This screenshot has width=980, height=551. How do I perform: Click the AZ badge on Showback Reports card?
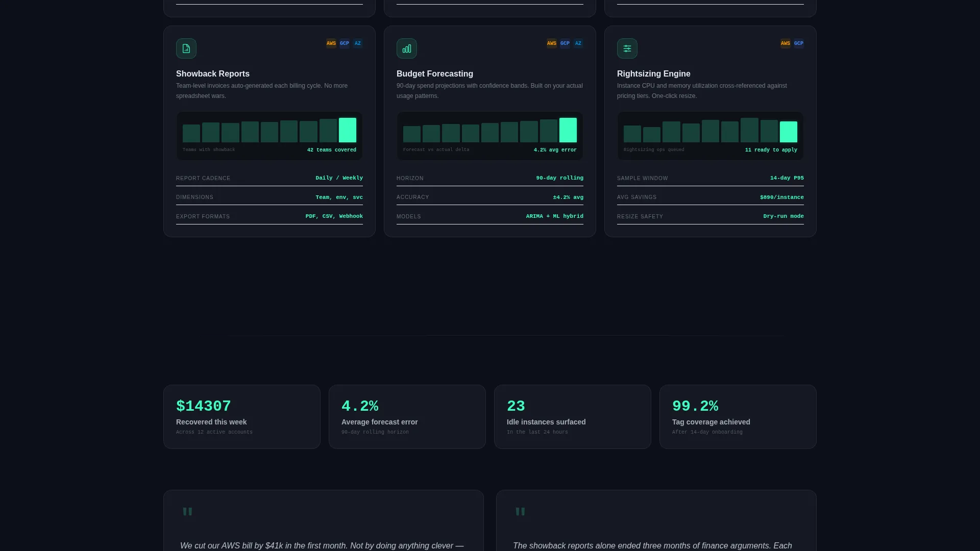pyautogui.click(x=358, y=43)
